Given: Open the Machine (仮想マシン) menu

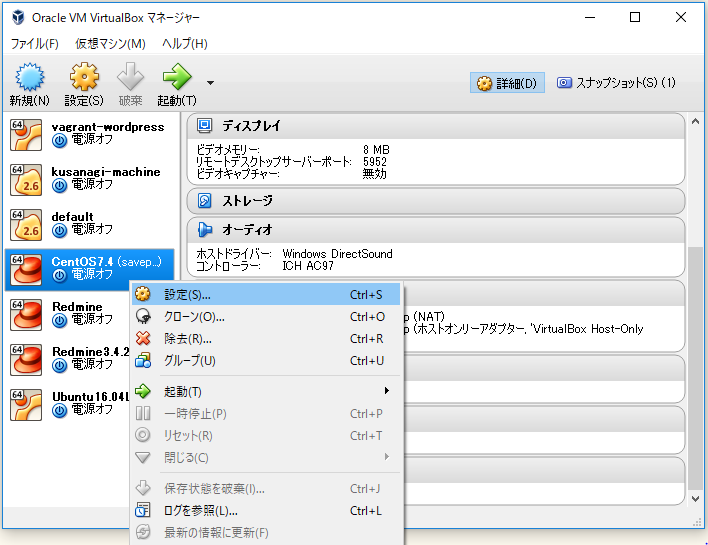Looking at the screenshot, I should point(110,44).
